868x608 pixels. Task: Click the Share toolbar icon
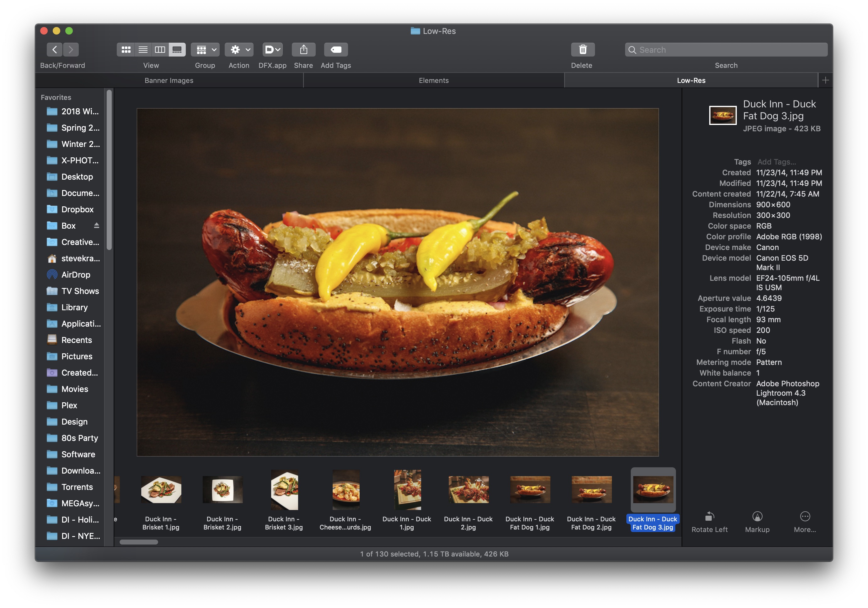tap(303, 50)
